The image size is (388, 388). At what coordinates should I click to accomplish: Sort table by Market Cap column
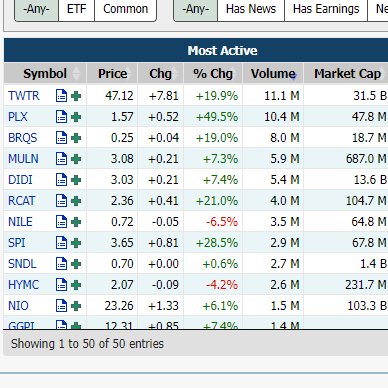click(x=346, y=74)
